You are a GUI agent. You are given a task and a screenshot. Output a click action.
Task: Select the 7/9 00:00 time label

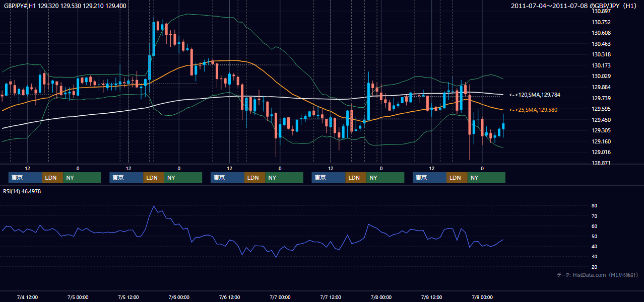click(x=482, y=297)
